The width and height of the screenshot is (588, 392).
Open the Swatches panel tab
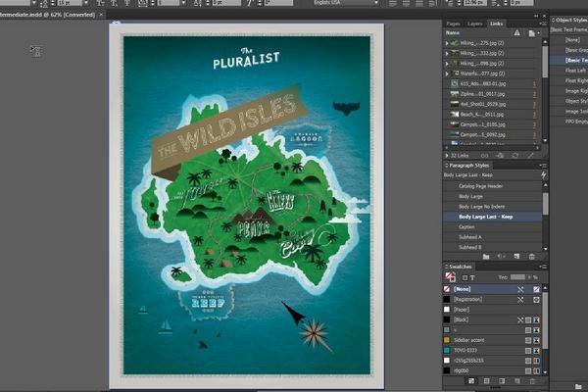[x=461, y=267]
